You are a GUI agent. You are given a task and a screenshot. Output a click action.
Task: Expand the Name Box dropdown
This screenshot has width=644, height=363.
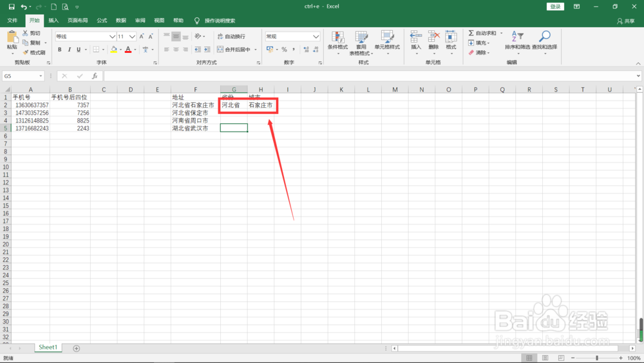click(x=41, y=76)
